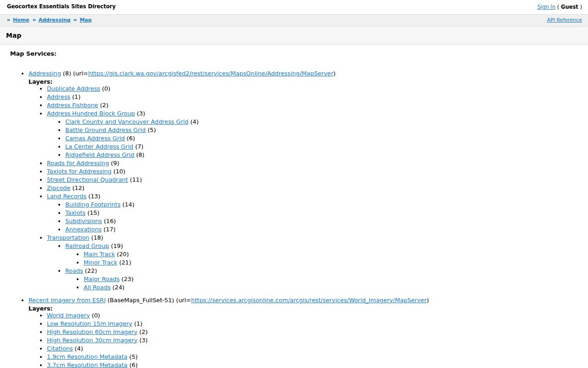Open the Duplicate Address layer

(73, 89)
